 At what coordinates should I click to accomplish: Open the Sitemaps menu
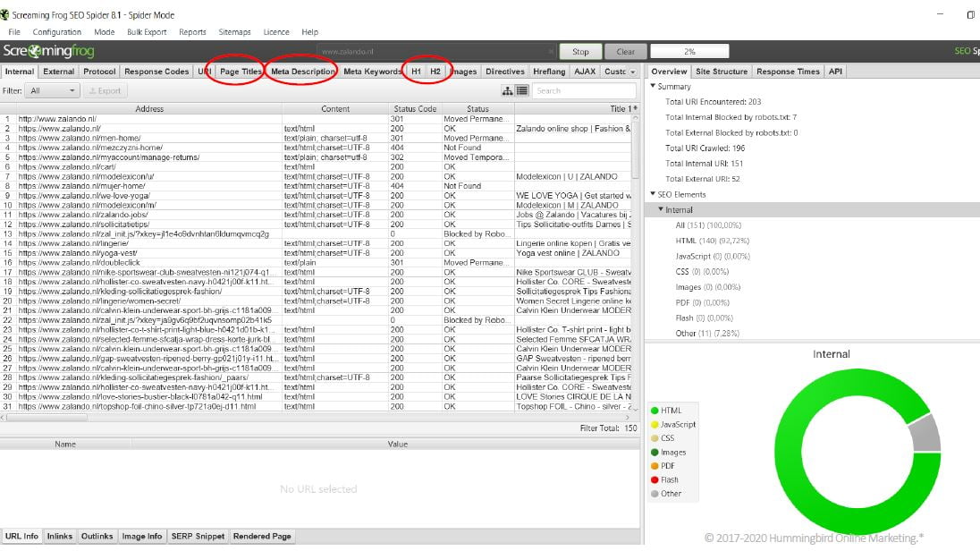(234, 32)
